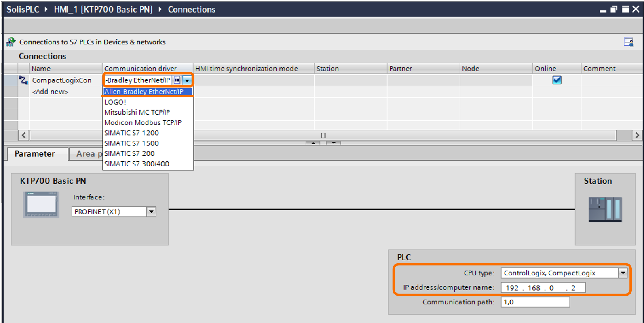Click the Node column header

[496, 69]
